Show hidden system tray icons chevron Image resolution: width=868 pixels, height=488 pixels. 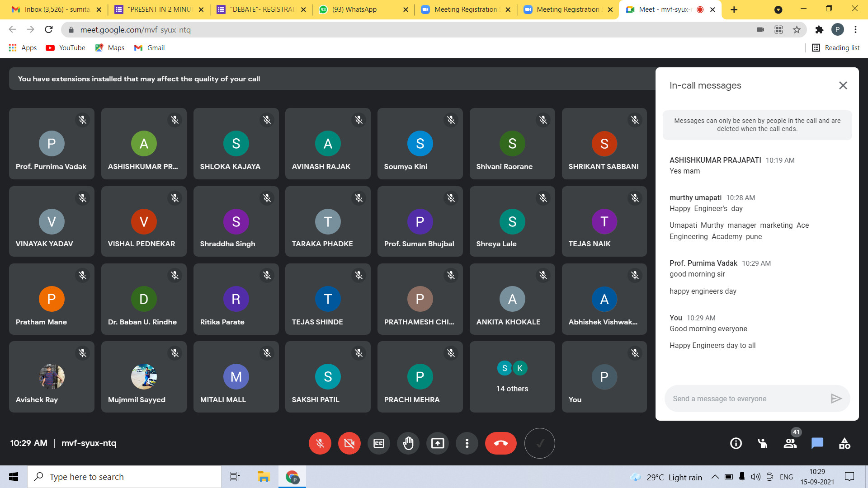[x=715, y=477]
